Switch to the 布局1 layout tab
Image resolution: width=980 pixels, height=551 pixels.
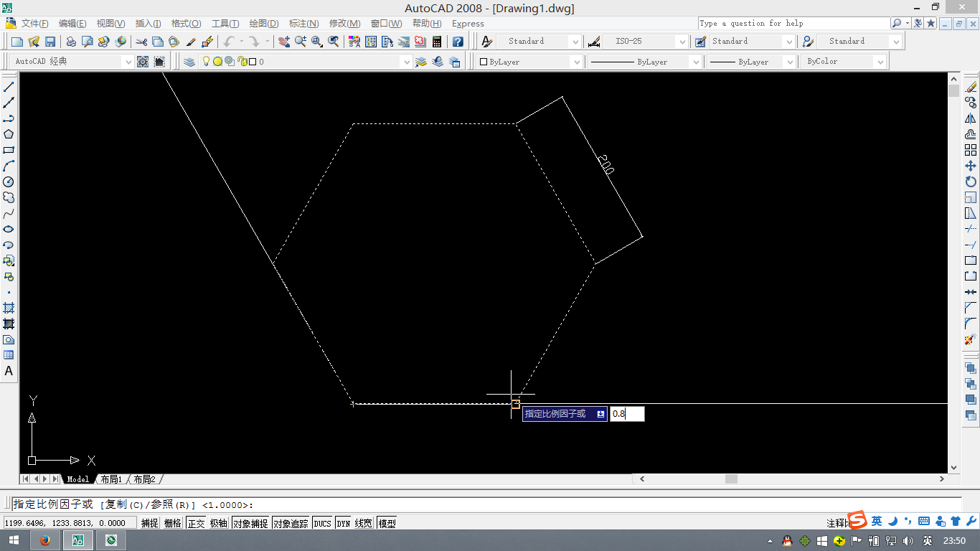(111, 479)
